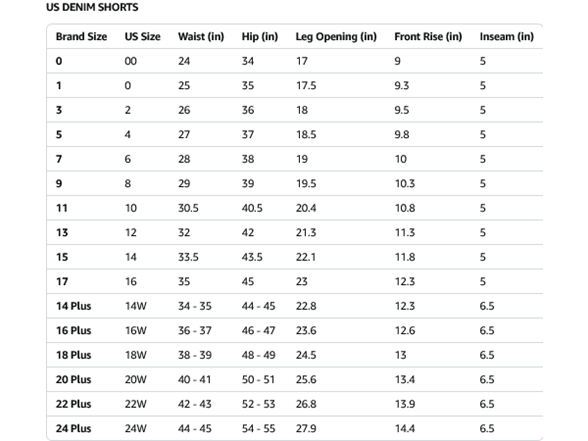Select the Waist (in) column header
Viewport: 588px width, 441px height.
click(x=201, y=37)
